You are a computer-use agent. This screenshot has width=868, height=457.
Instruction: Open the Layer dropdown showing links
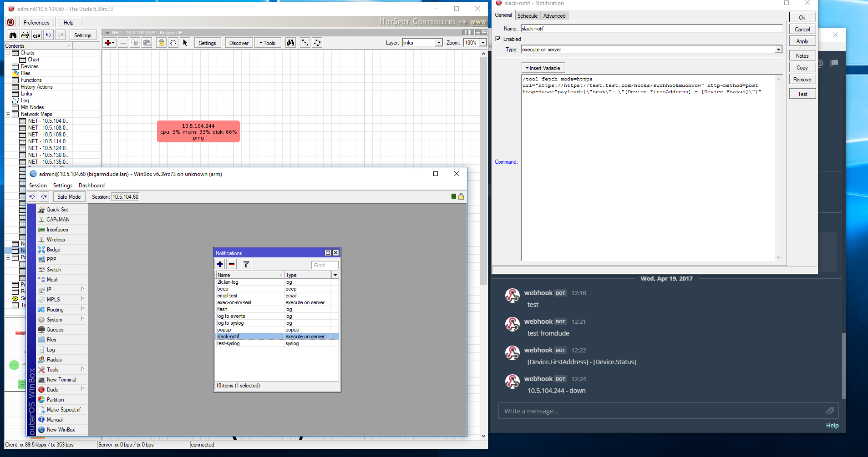(439, 43)
